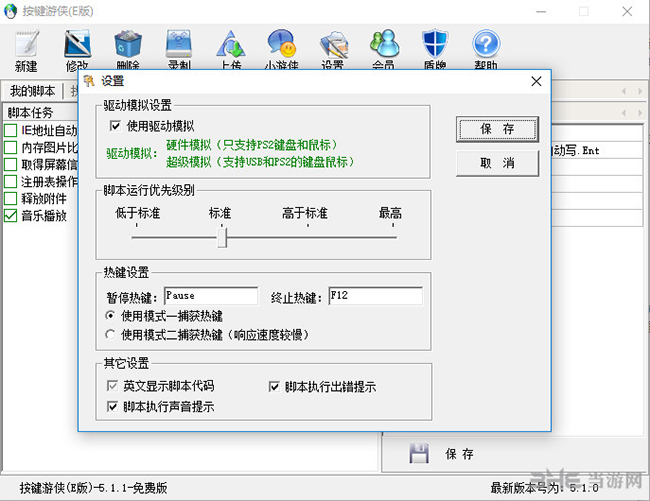Viewport: 650px width, 501px height.
Task: Click the app logo in the title bar
Action: [x=10, y=11]
